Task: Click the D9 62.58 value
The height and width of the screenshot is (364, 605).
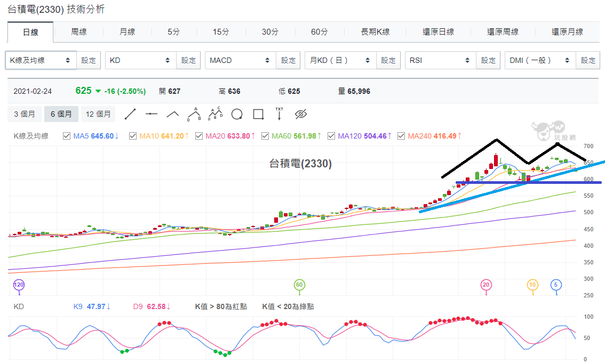Action: [x=152, y=306]
